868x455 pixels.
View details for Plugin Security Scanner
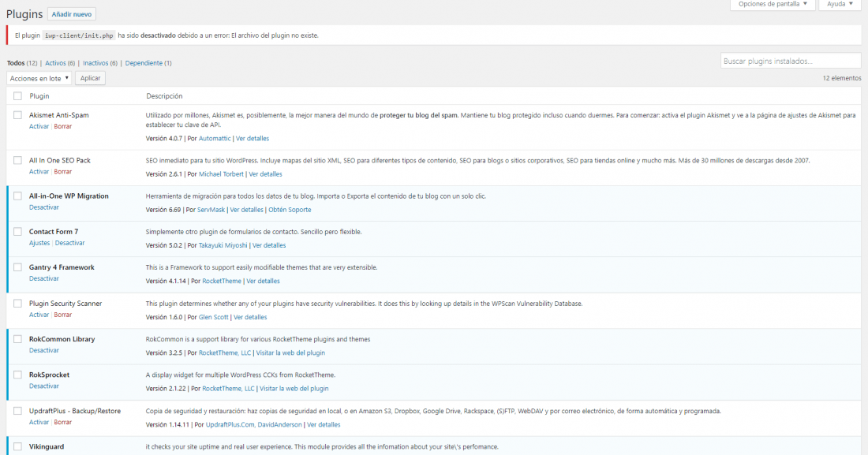click(250, 317)
